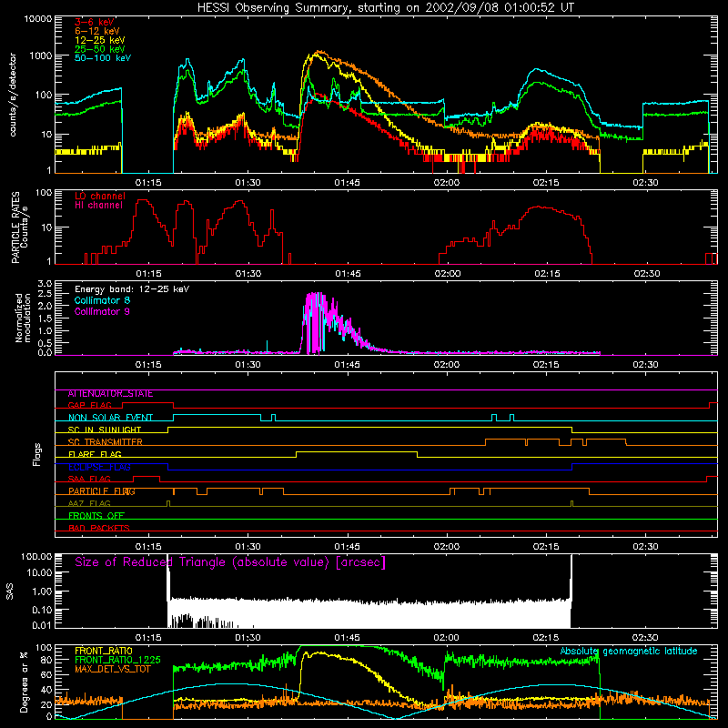Select the Collimator 9 legend label
The height and width of the screenshot is (728, 728).
point(102,311)
